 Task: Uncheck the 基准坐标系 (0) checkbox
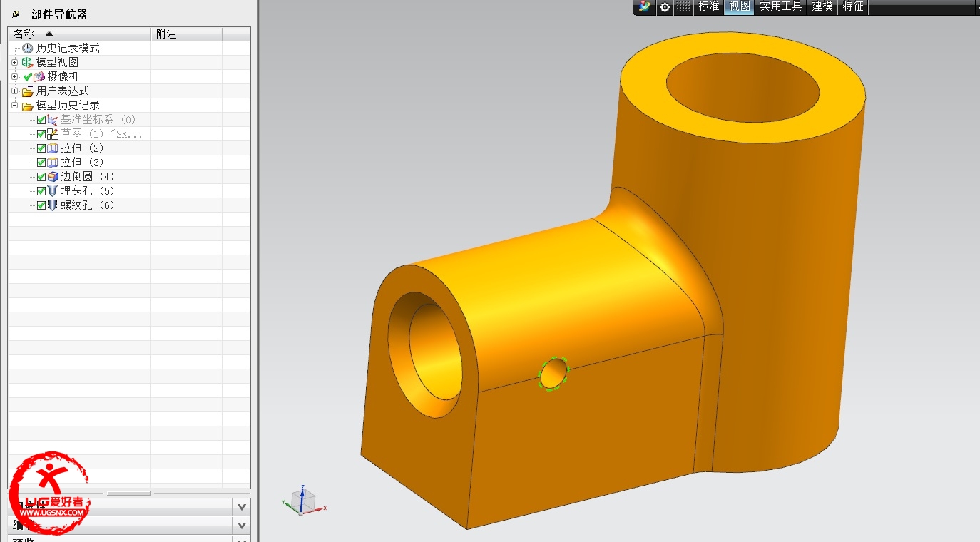[x=41, y=119]
